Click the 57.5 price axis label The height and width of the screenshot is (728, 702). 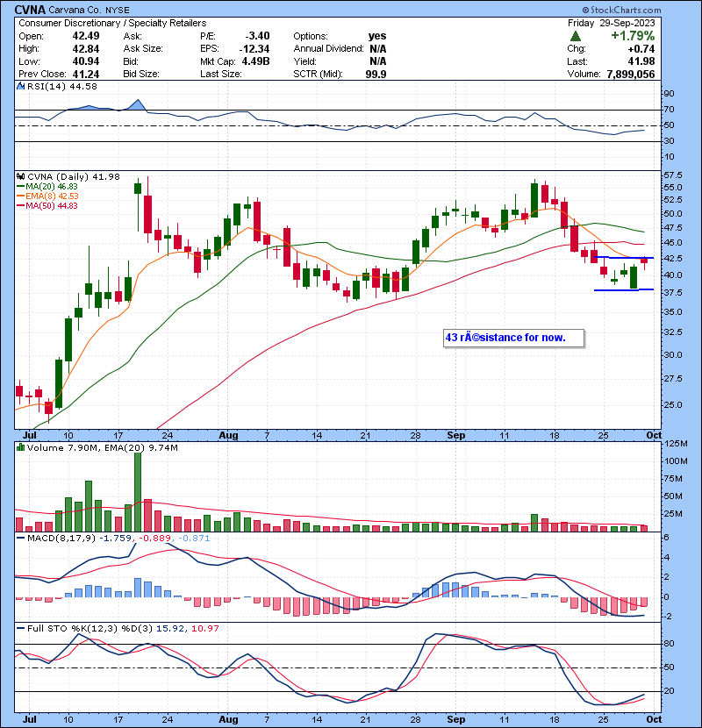tap(673, 175)
